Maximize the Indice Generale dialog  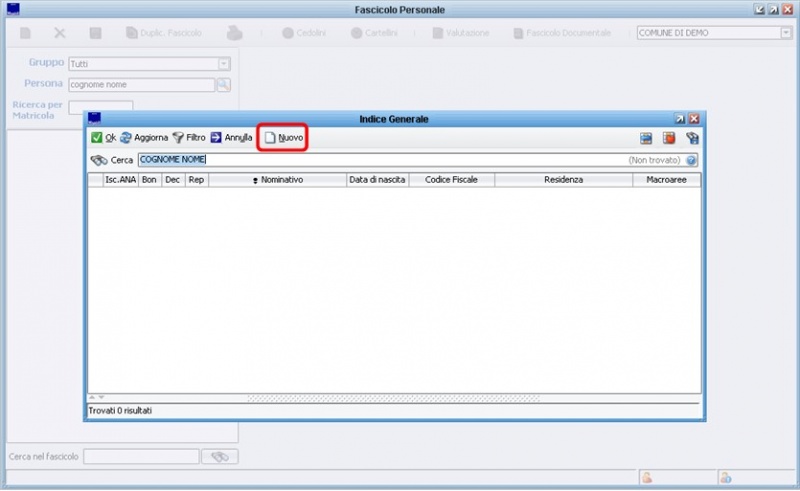point(680,119)
